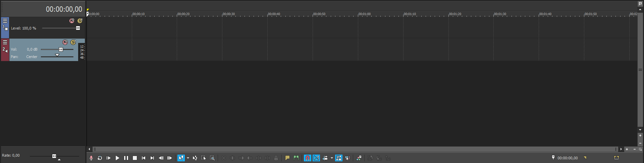Open the hamburger menu of audio track 2

(5, 42)
